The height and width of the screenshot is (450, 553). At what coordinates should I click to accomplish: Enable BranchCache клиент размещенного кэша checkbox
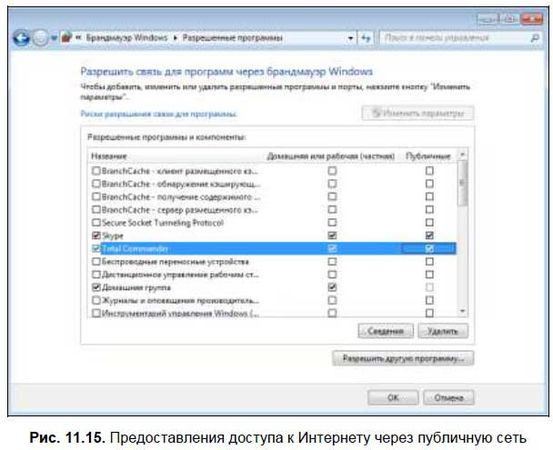pyautogui.click(x=96, y=171)
